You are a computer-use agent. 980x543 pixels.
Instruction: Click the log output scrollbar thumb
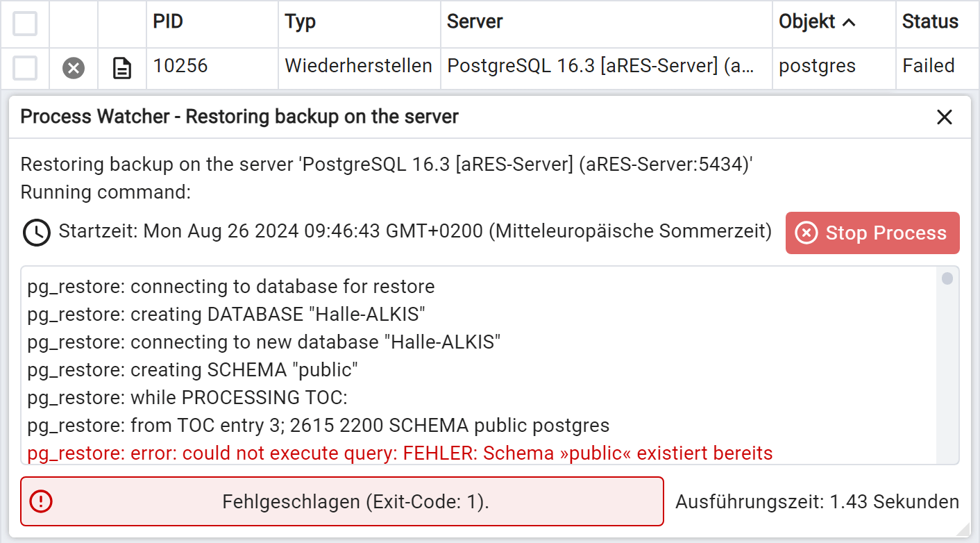(947, 279)
